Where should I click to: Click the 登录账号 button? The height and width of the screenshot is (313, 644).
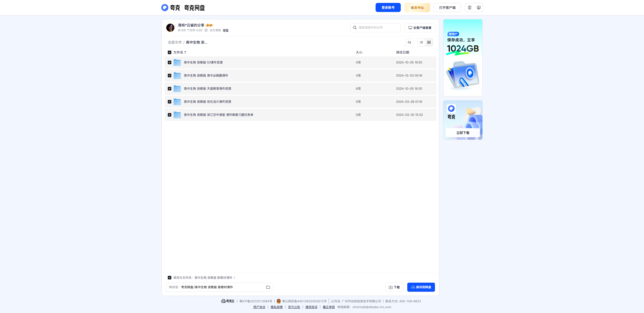[x=388, y=8]
